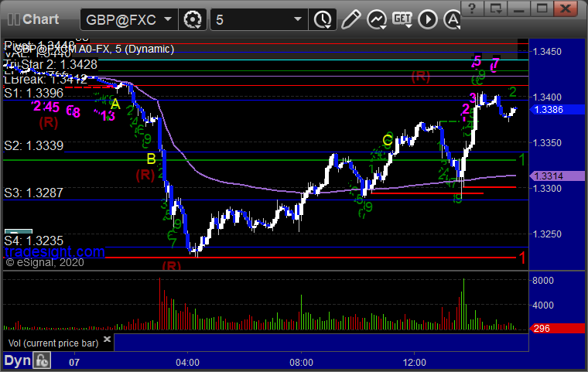
Task: Click the Tri-Star 2: 1.3428 label
Action: [50, 64]
